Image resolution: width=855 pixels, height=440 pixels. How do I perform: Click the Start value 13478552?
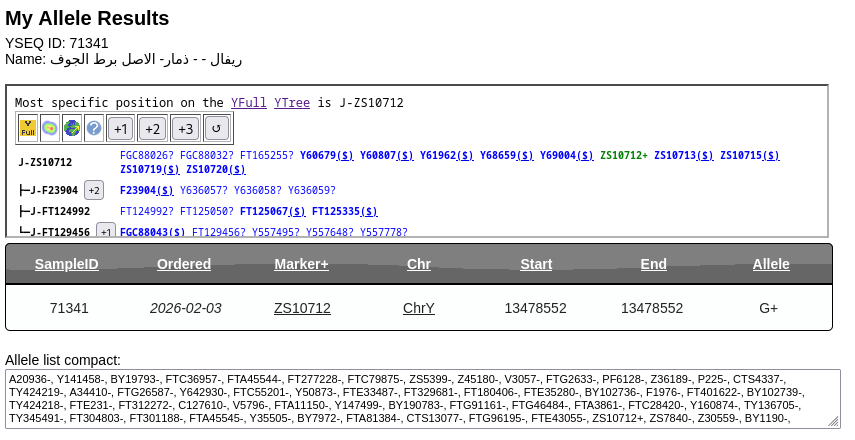click(x=535, y=308)
